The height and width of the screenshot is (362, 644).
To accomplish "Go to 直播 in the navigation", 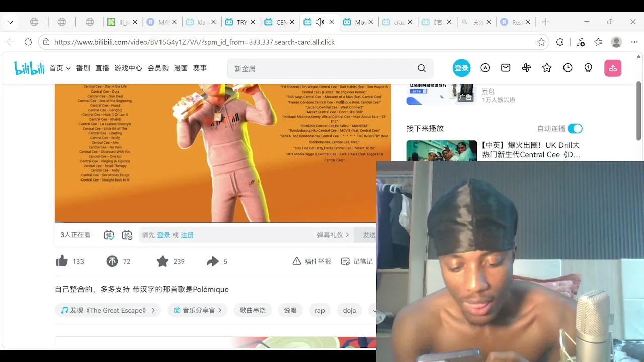I will click(102, 68).
